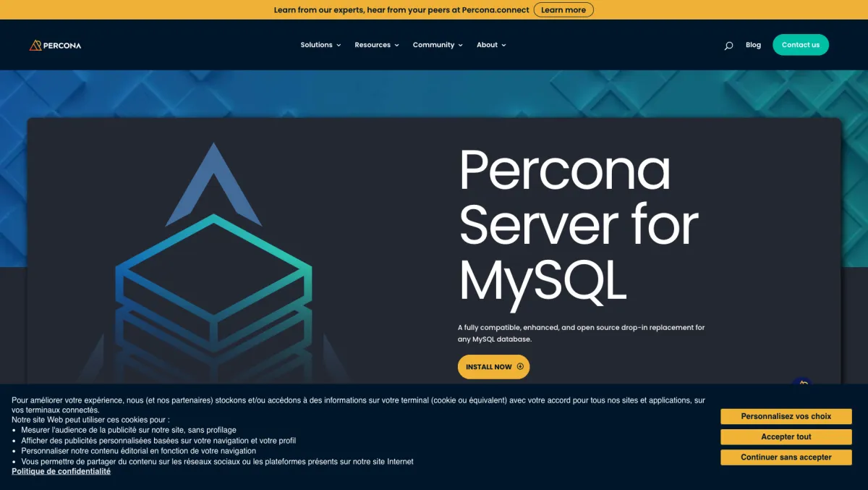Accept all cookies with Accepter tout

[x=786, y=436]
